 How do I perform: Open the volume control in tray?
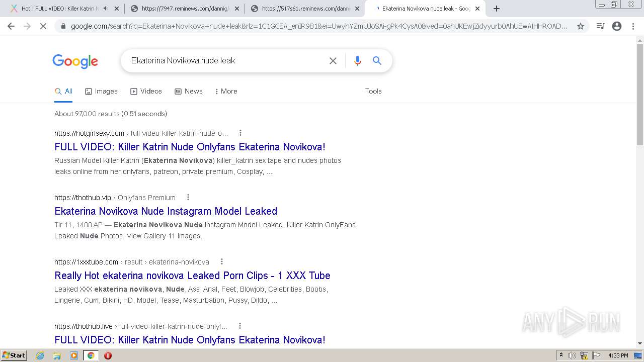pyautogui.click(x=572, y=355)
